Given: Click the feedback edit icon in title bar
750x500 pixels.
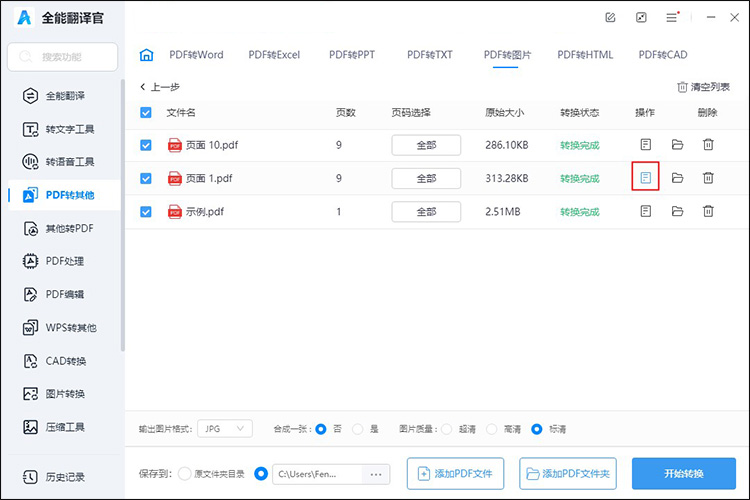Looking at the screenshot, I should [610, 18].
